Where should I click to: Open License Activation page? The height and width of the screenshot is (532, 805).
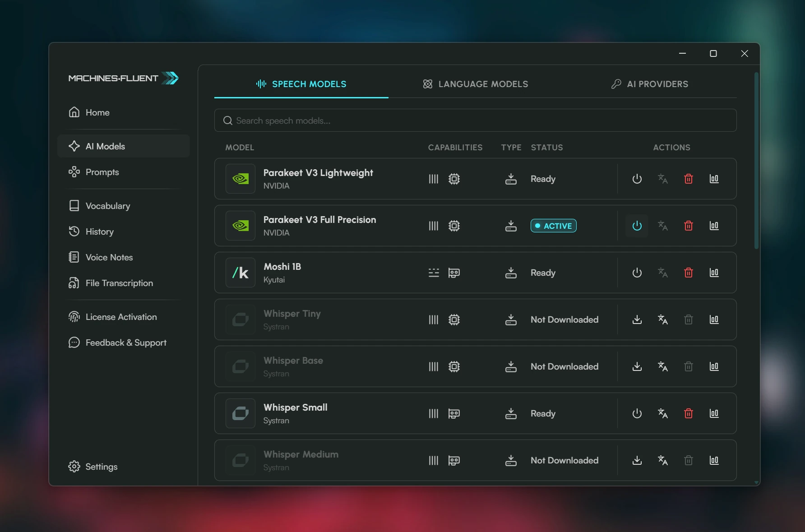[x=123, y=317]
